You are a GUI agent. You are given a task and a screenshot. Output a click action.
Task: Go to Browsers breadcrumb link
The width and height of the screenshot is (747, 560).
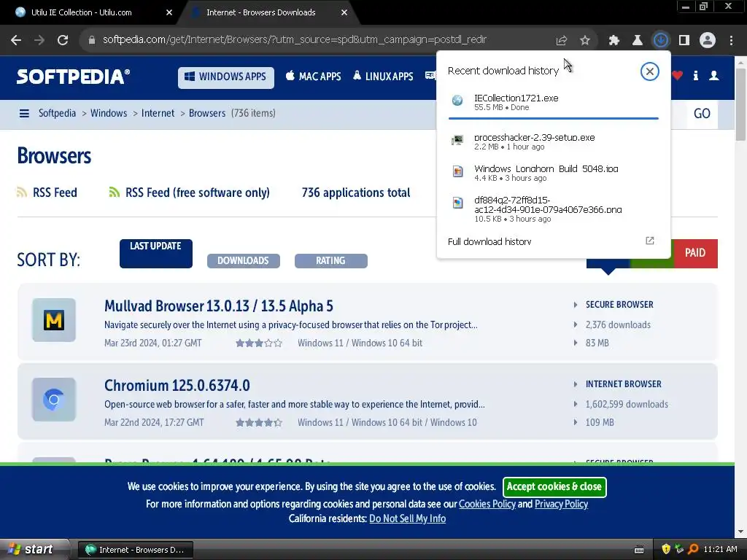tap(207, 113)
